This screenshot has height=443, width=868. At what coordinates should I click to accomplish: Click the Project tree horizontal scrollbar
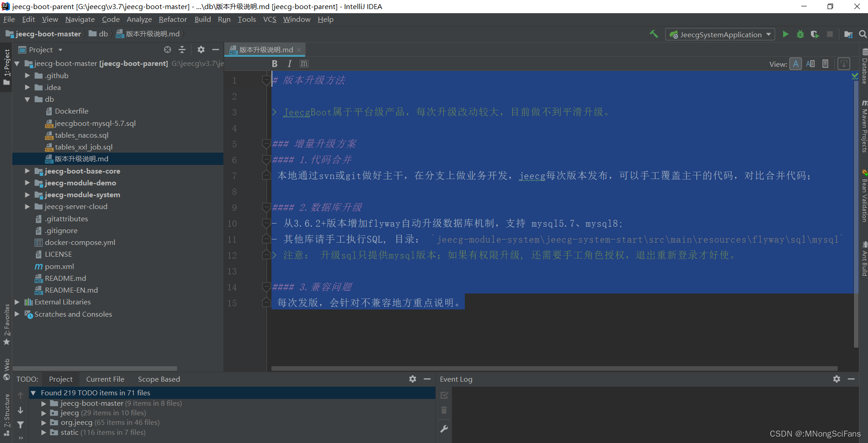pyautogui.click(x=95, y=368)
